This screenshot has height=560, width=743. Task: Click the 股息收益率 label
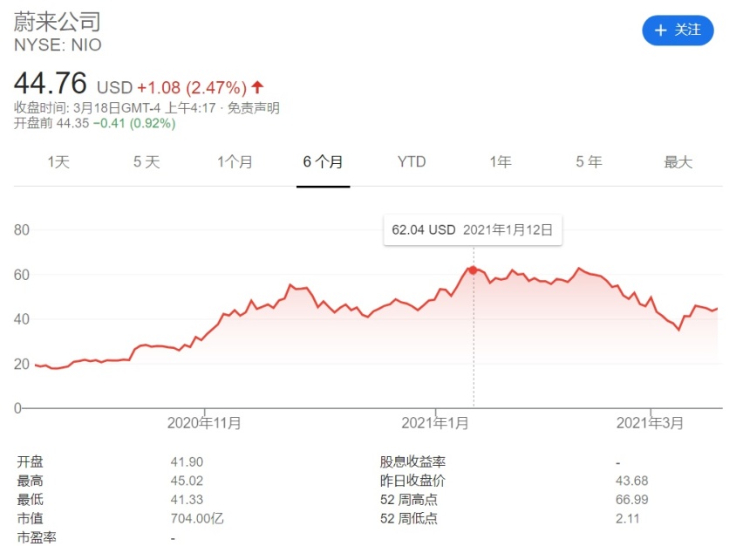pyautogui.click(x=412, y=462)
